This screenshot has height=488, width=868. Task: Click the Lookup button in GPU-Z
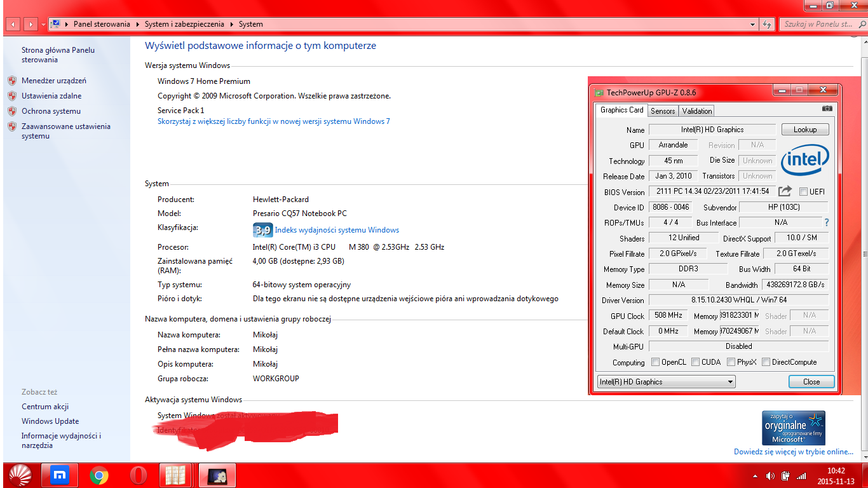pyautogui.click(x=805, y=129)
